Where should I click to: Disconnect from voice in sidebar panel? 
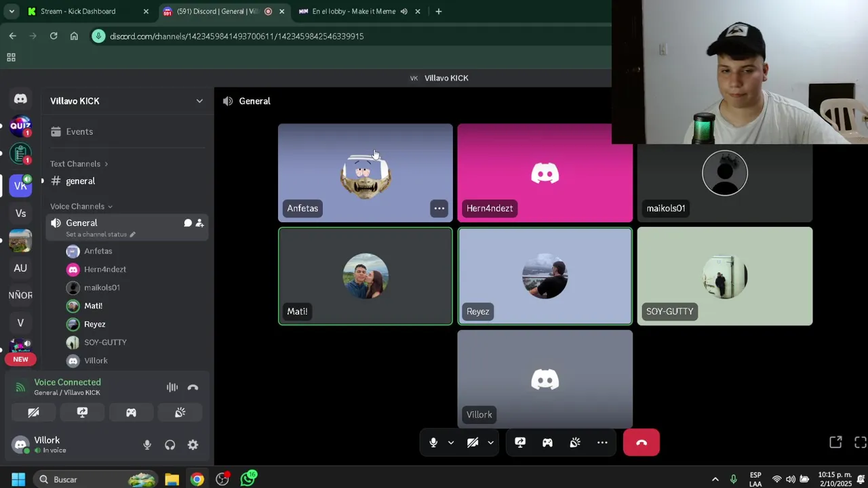coord(193,388)
